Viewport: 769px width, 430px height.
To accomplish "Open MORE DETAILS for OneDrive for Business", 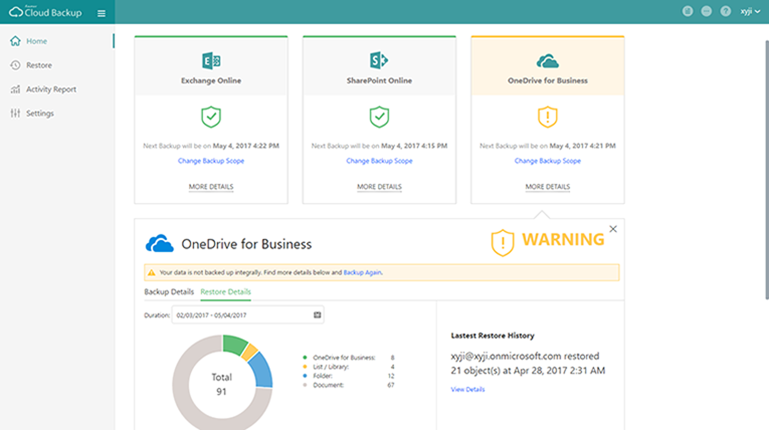I will click(x=547, y=187).
